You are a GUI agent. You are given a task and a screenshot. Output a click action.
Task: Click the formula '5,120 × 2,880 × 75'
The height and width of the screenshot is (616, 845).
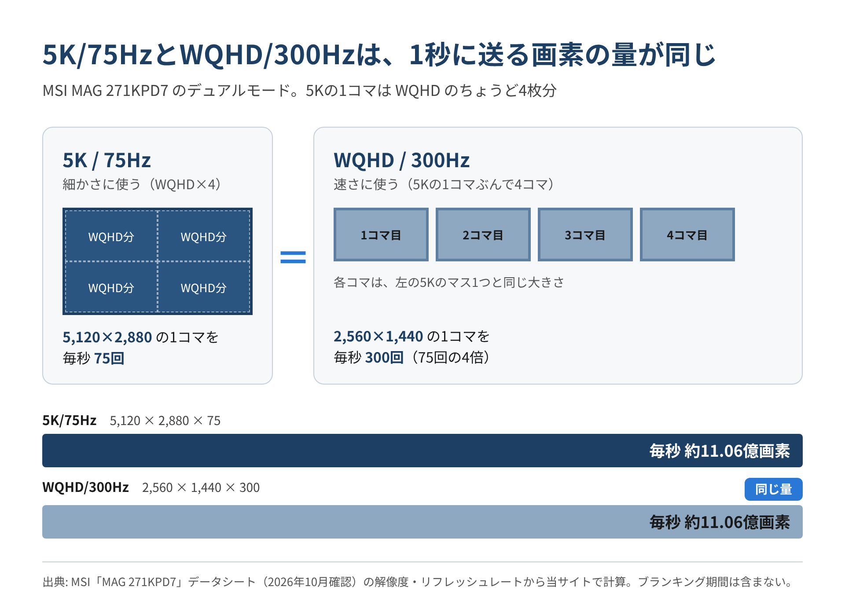[x=165, y=421]
